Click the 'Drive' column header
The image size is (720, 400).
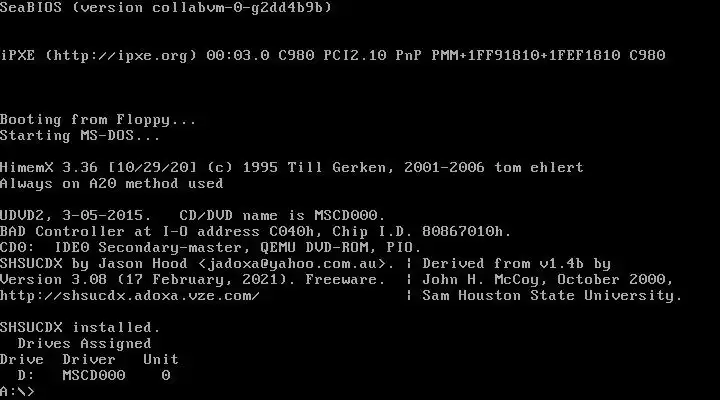click(x=22, y=360)
